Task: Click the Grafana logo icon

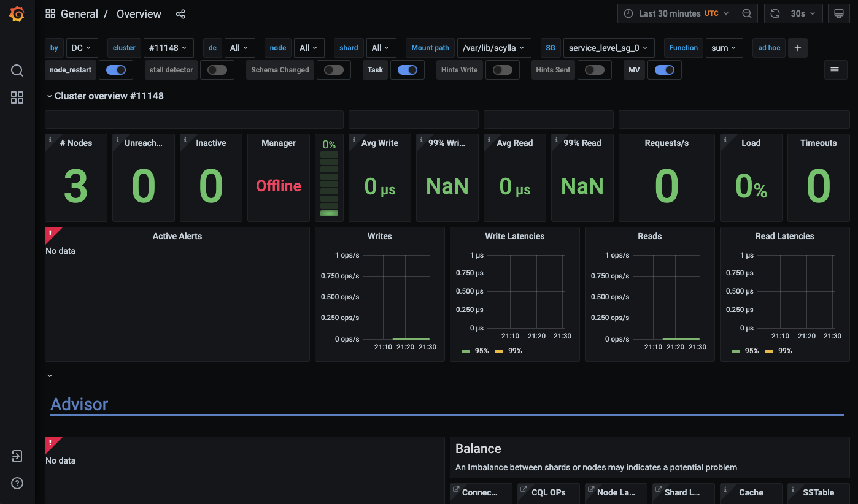Action: pyautogui.click(x=17, y=14)
